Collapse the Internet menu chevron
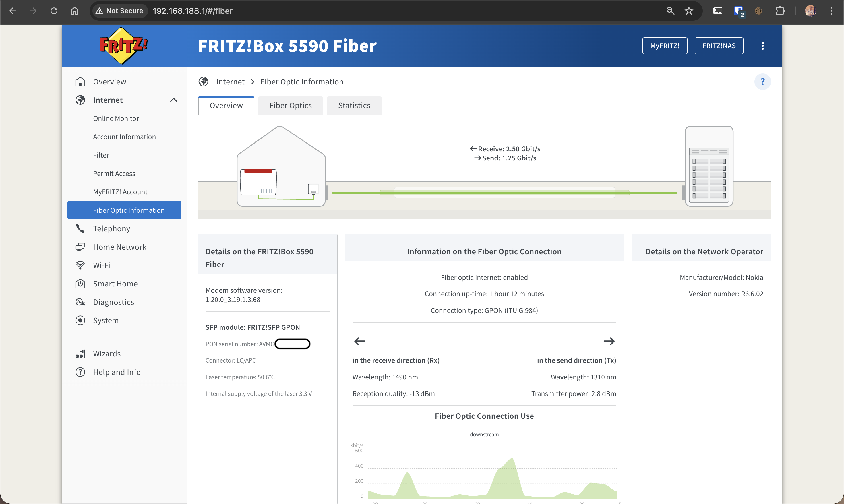Image resolution: width=844 pixels, height=504 pixels. pyautogui.click(x=174, y=100)
